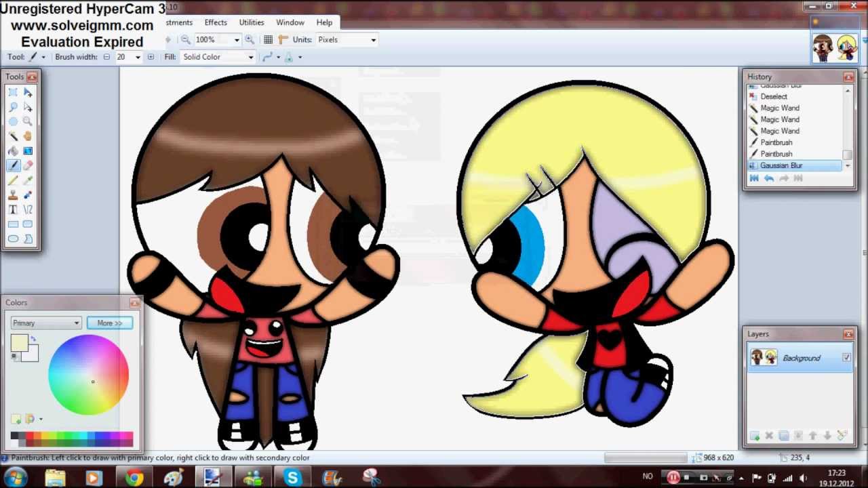Screen dimensions: 868x488
Task: Click the secondary color swatch
Action: pos(32,354)
